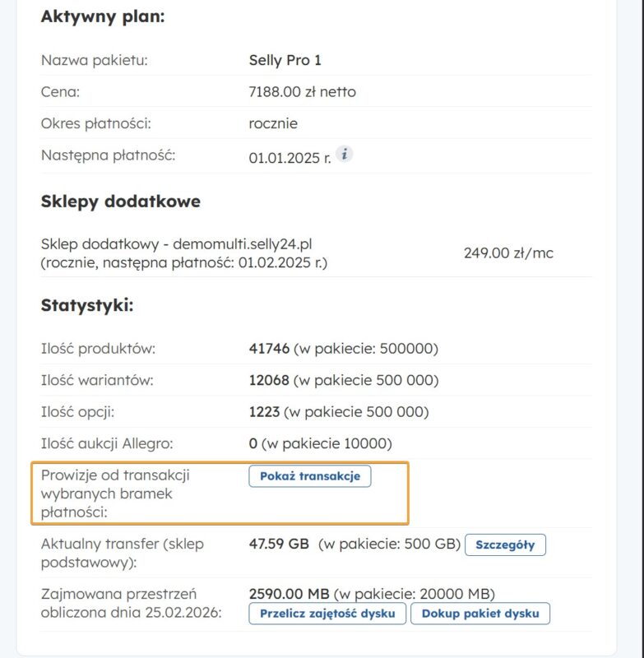
Task: Click the info icon beside next payment date
Action: pos(345,154)
